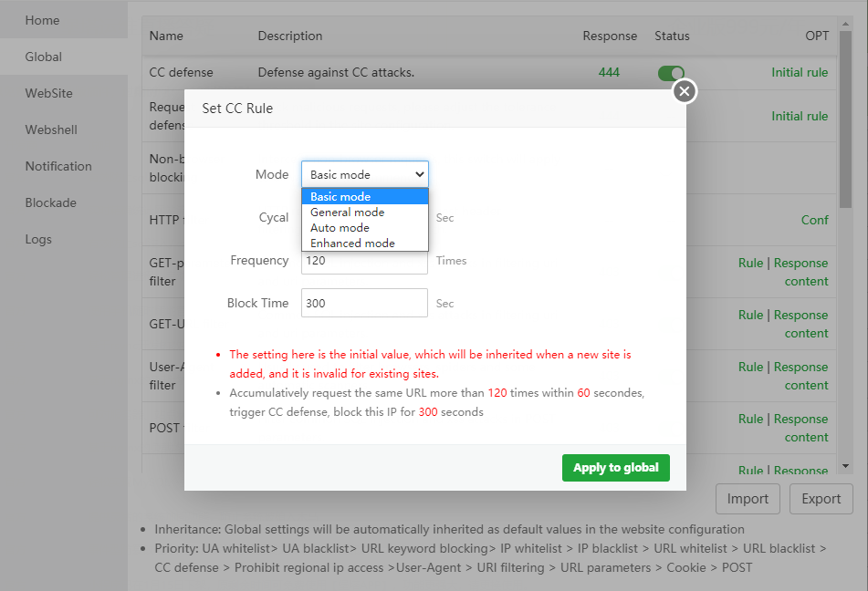Click the scrollbar up arrow
This screenshot has width=868, height=591.
coord(845,23)
